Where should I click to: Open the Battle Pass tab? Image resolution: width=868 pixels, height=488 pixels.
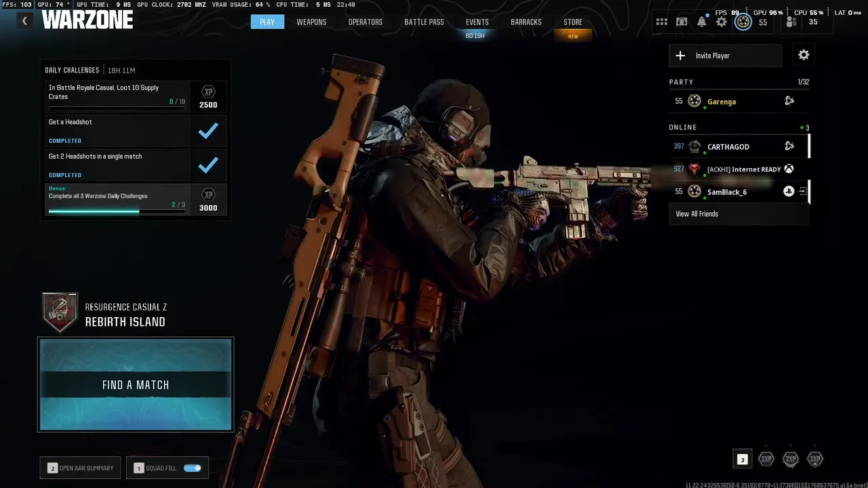pyautogui.click(x=425, y=22)
